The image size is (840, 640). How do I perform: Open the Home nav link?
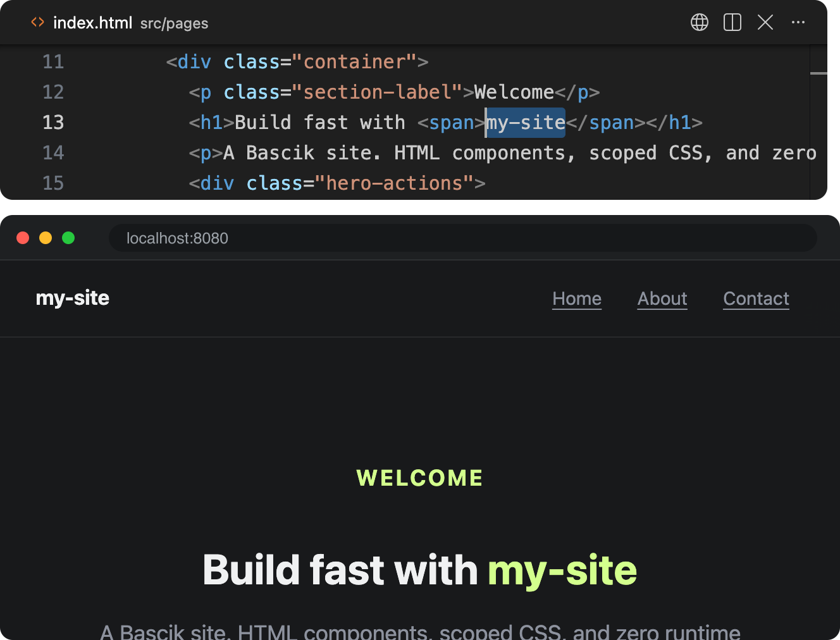(577, 298)
